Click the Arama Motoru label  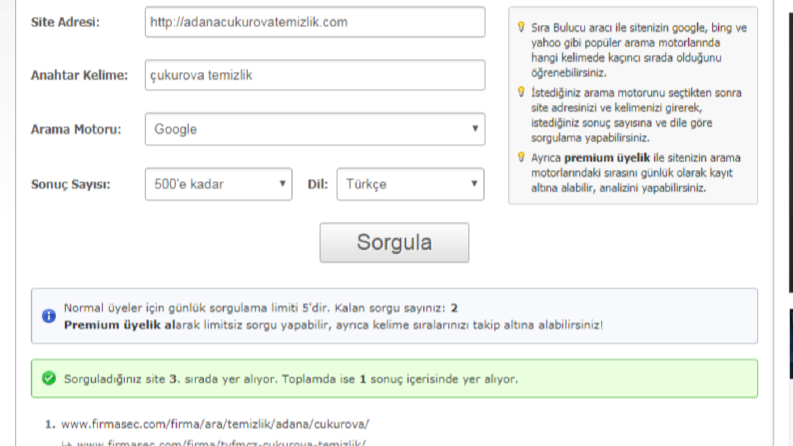click(76, 129)
